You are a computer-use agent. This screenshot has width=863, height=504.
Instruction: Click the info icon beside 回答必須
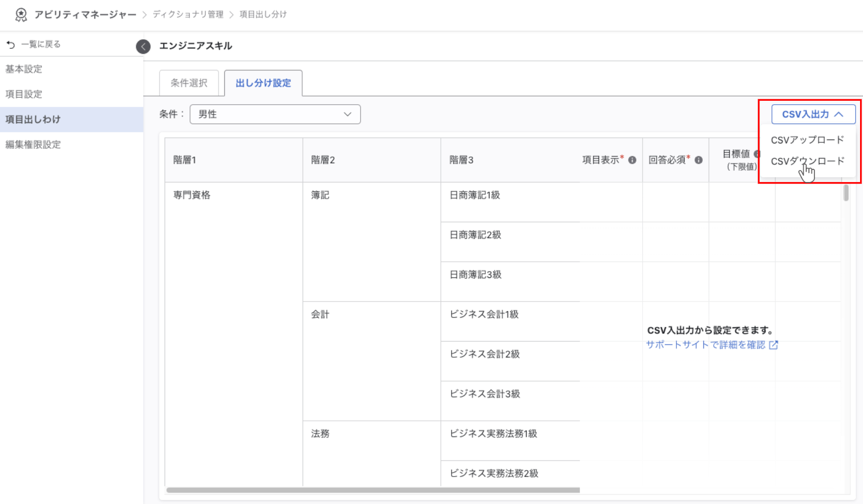coord(699,160)
